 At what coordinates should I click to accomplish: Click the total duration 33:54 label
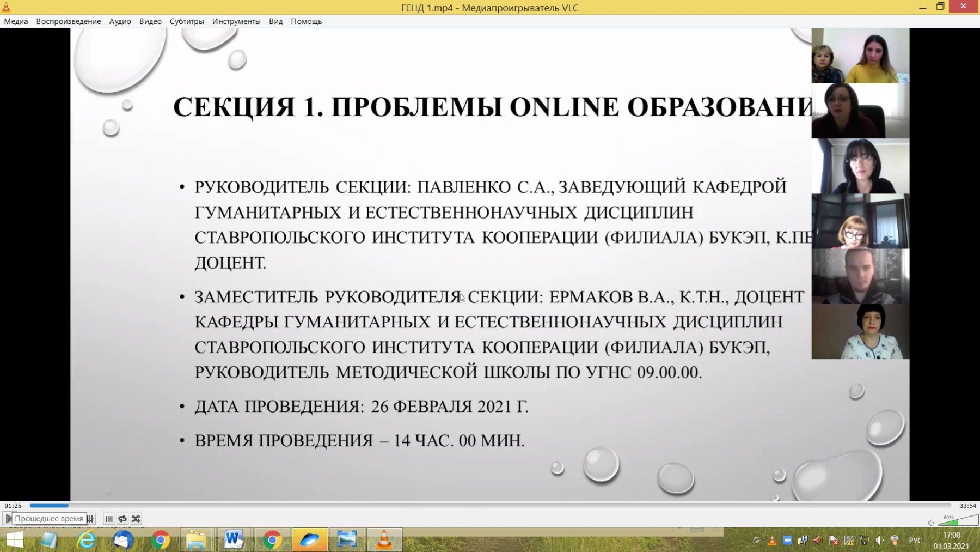point(967,506)
